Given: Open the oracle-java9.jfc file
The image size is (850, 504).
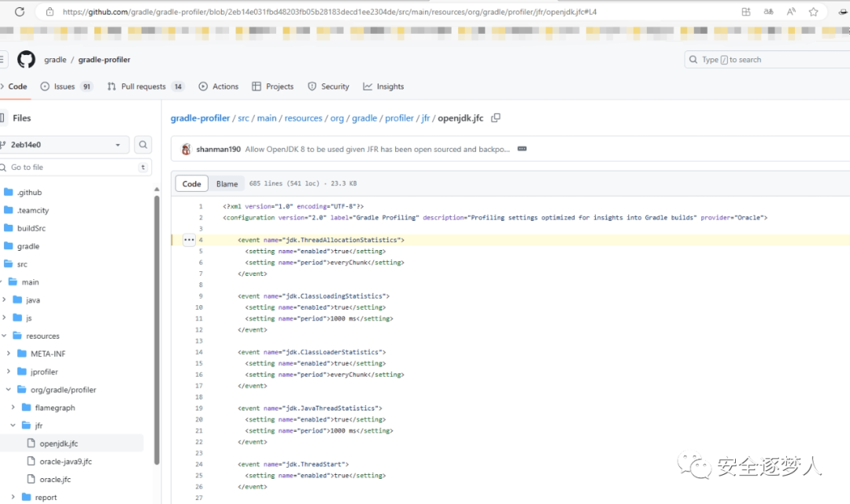Looking at the screenshot, I should 65,462.
